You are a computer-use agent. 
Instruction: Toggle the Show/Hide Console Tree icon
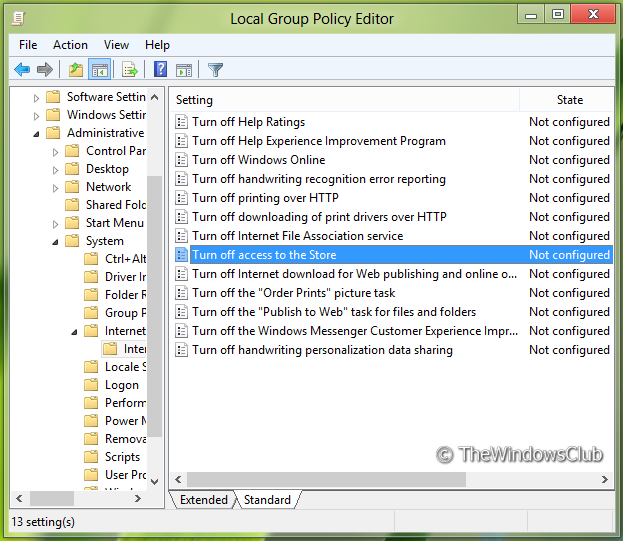99,70
